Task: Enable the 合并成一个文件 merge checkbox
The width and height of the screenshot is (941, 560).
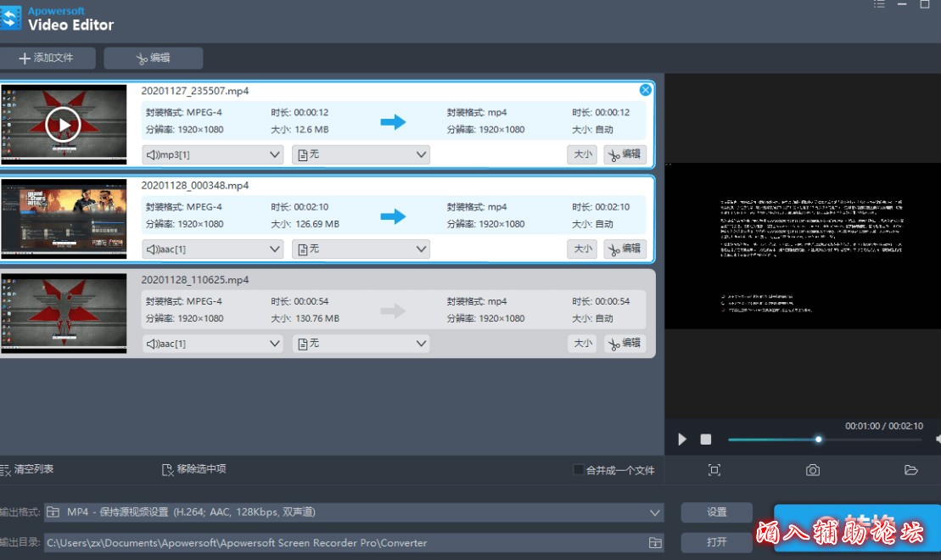Action: 579,469
